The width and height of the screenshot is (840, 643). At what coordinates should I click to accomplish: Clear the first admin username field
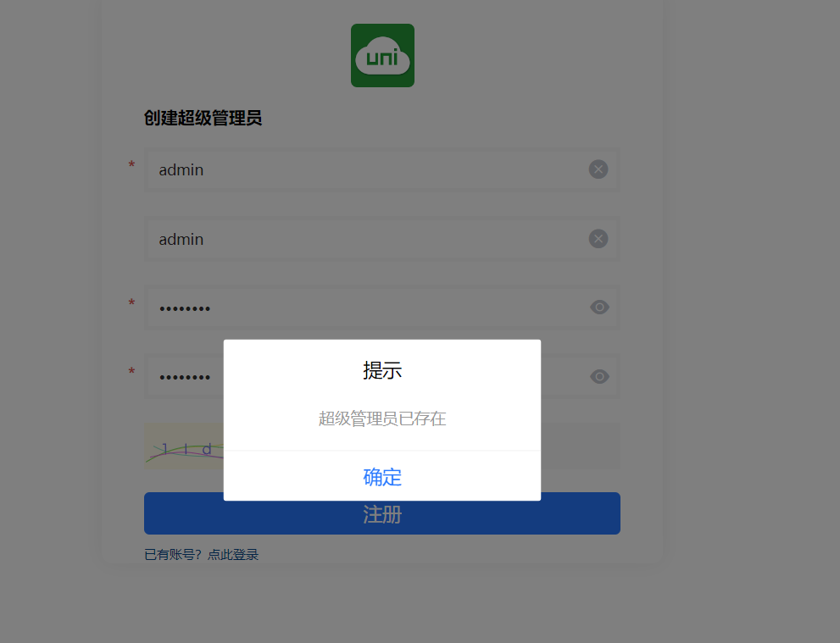tap(598, 169)
